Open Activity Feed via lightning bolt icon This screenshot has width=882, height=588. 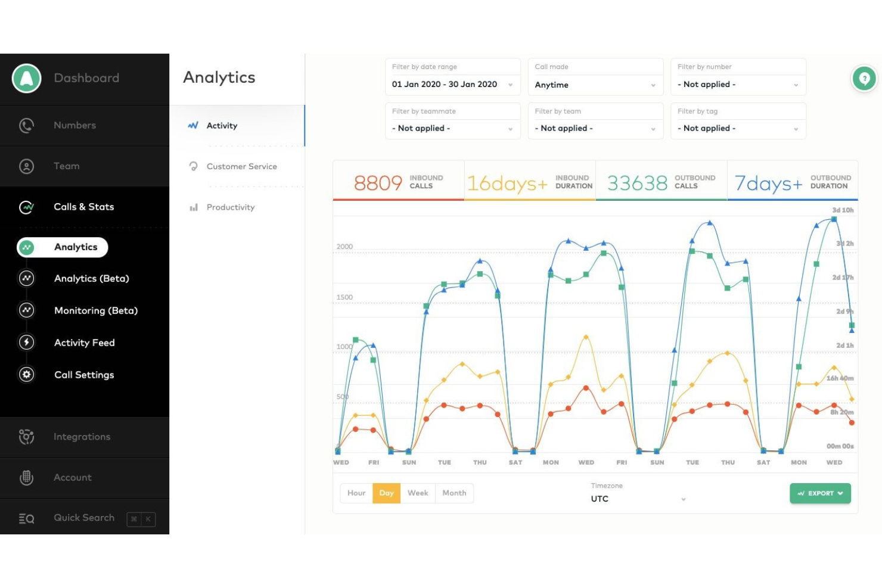26,343
